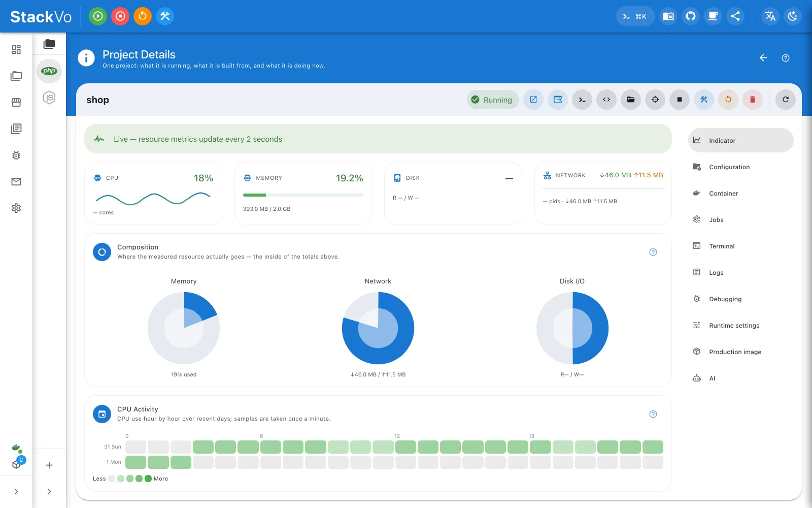Viewport: 812px width, 508px height.
Task: Delete shop project with red trash icon
Action: (x=753, y=100)
